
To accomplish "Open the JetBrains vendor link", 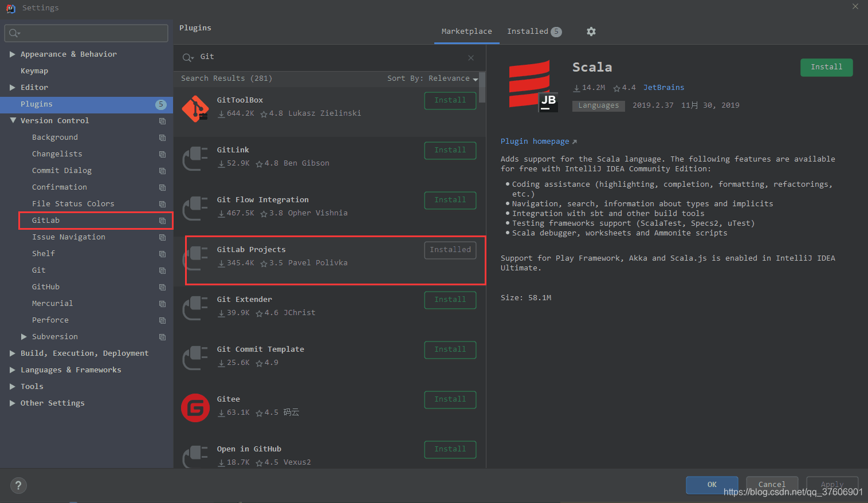I will [x=663, y=88].
